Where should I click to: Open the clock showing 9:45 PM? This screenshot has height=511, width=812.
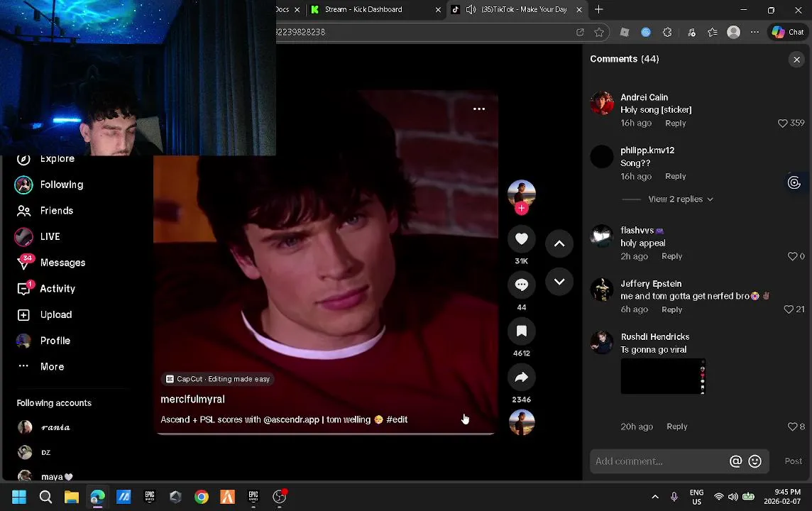tap(783, 497)
